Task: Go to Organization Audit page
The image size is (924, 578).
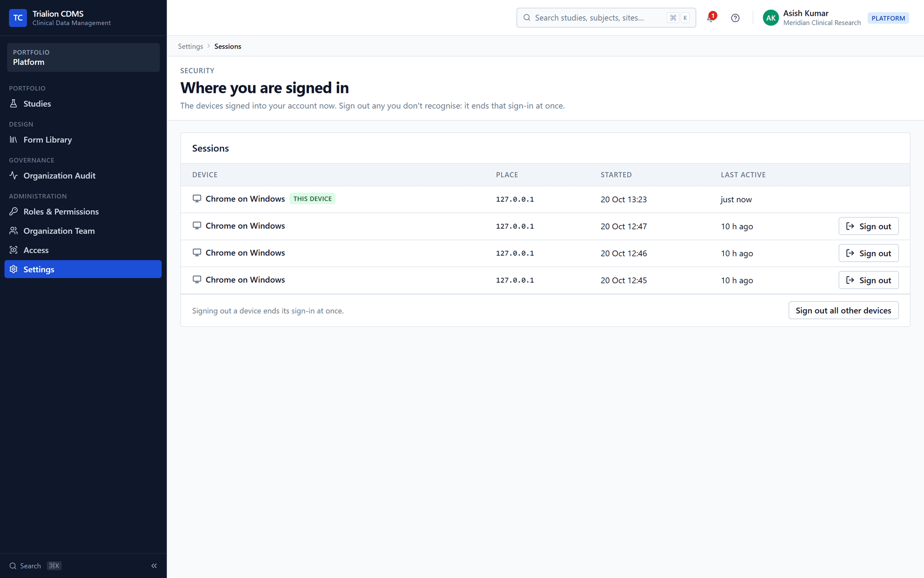Action: [x=83, y=175]
